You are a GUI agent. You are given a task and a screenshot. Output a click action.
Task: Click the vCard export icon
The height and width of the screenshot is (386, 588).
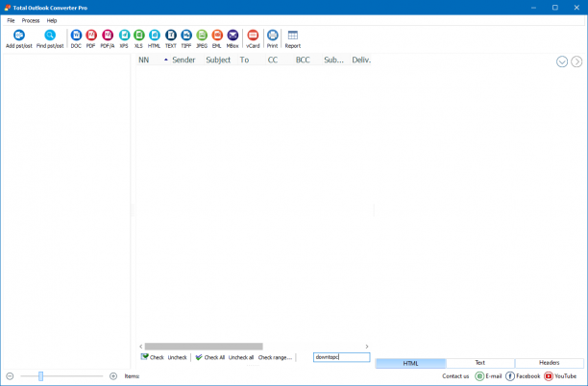click(253, 36)
